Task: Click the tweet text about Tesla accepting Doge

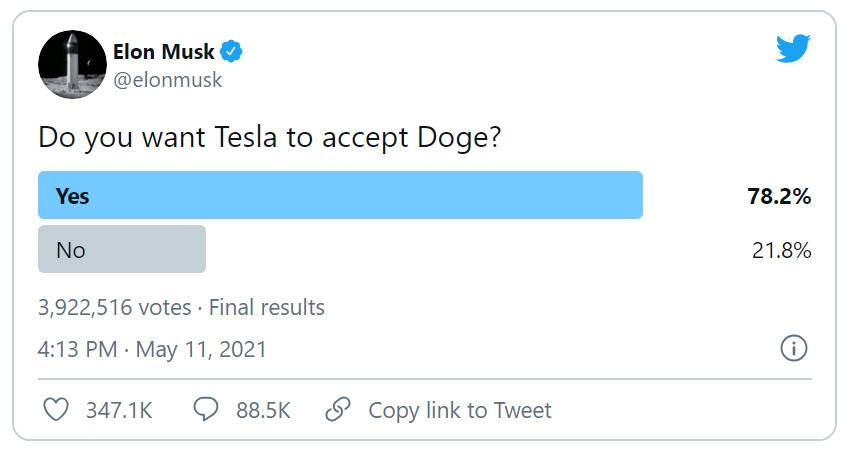Action: point(269,137)
